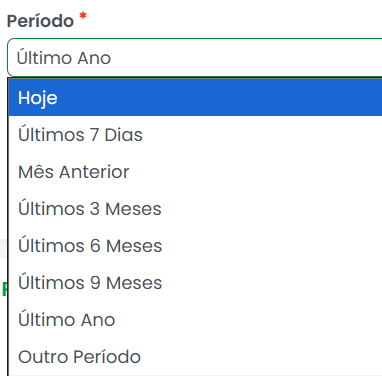The image size is (382, 376).
Task: Pick Últimos 9 Meses from the list
Action: 195,283
